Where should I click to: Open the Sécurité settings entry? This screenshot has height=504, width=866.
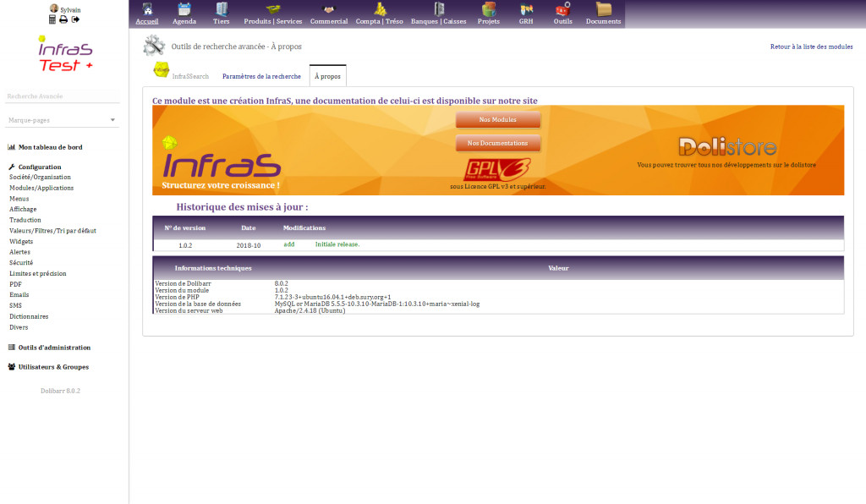[x=21, y=263]
